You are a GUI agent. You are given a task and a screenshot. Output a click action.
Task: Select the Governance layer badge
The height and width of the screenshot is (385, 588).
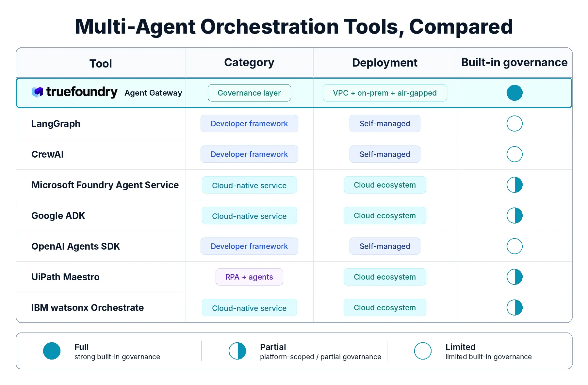[249, 93]
